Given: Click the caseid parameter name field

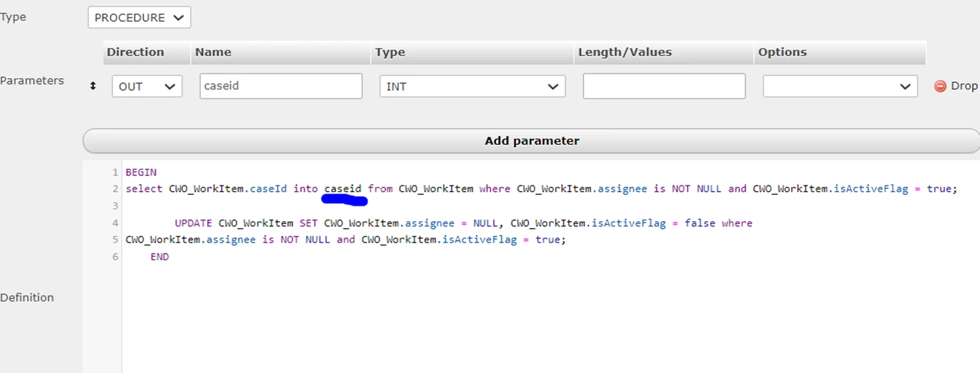Looking at the screenshot, I should tap(280, 86).
